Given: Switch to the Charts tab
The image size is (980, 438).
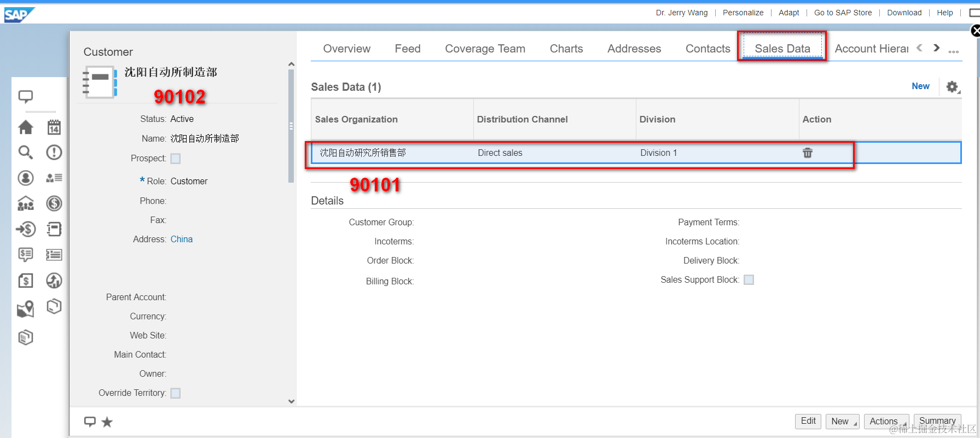Looking at the screenshot, I should (566, 49).
